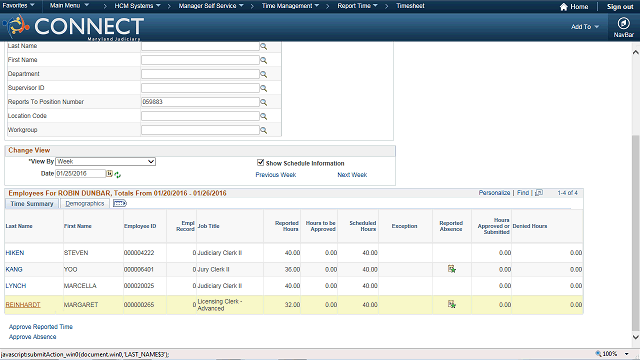The height and width of the screenshot is (360, 640).
Task: Open LYNCH employee timesheet link
Action: (x=16, y=286)
